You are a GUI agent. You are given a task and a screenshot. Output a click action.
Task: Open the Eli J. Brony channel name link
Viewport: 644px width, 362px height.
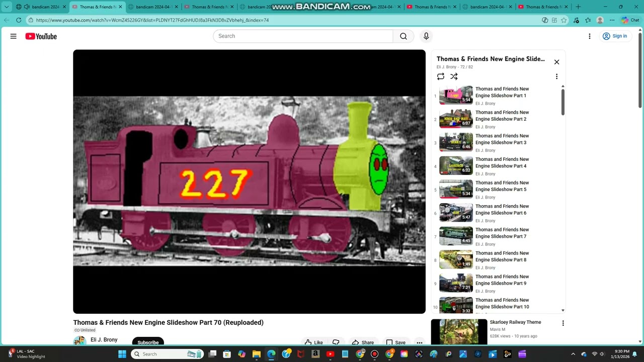pos(104,340)
